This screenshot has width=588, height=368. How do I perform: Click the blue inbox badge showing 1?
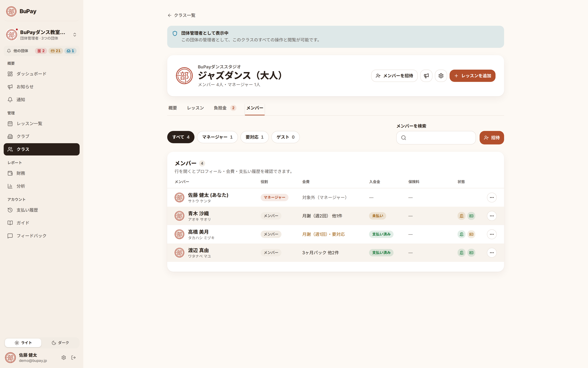(x=70, y=51)
